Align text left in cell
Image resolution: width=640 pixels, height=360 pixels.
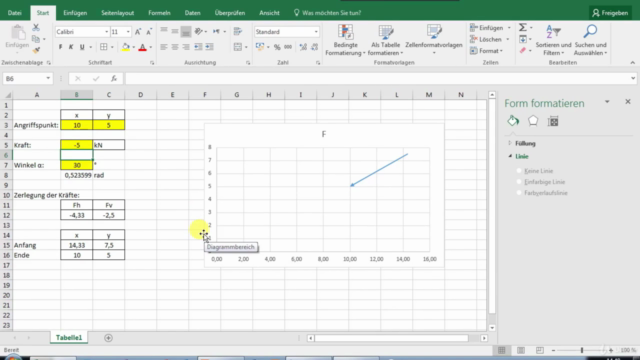164,47
